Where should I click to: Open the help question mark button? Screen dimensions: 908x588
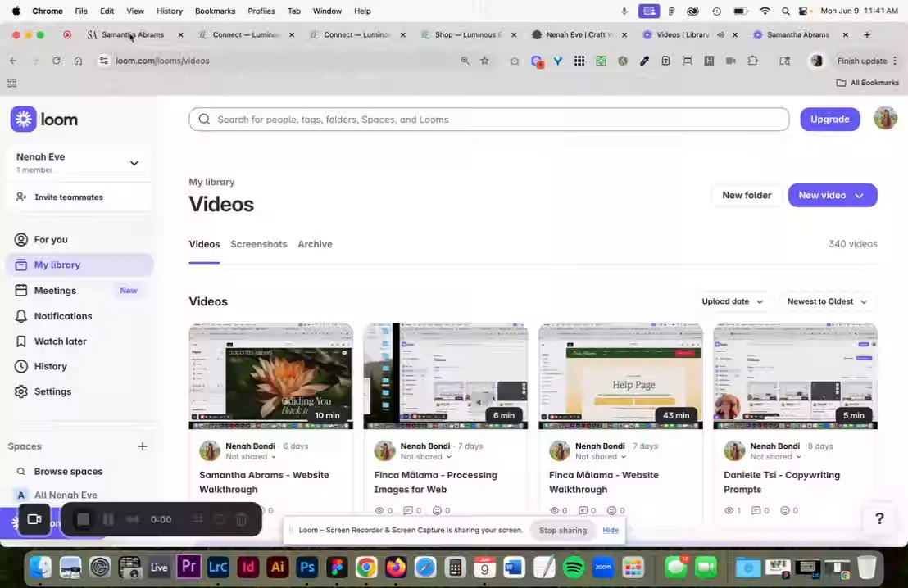pos(879,518)
